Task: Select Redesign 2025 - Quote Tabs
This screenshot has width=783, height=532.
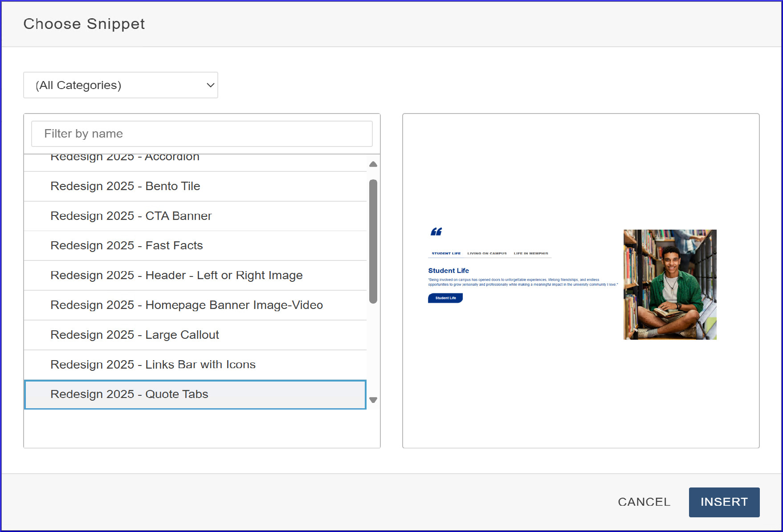Action: 129,394
